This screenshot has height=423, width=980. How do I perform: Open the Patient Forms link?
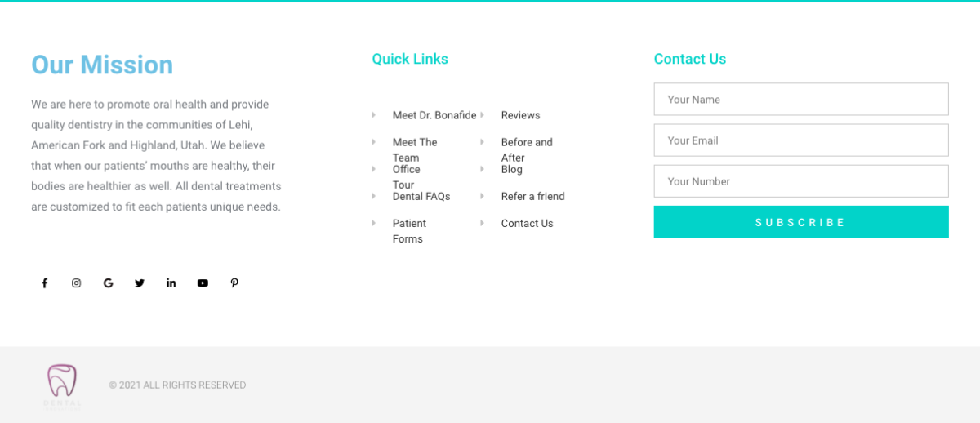pyautogui.click(x=409, y=231)
